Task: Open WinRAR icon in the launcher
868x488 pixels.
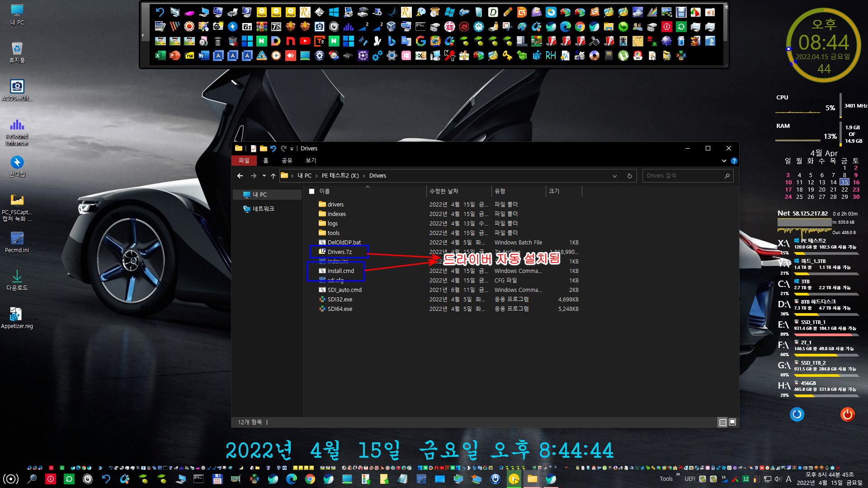Action: pyautogui.click(x=261, y=27)
